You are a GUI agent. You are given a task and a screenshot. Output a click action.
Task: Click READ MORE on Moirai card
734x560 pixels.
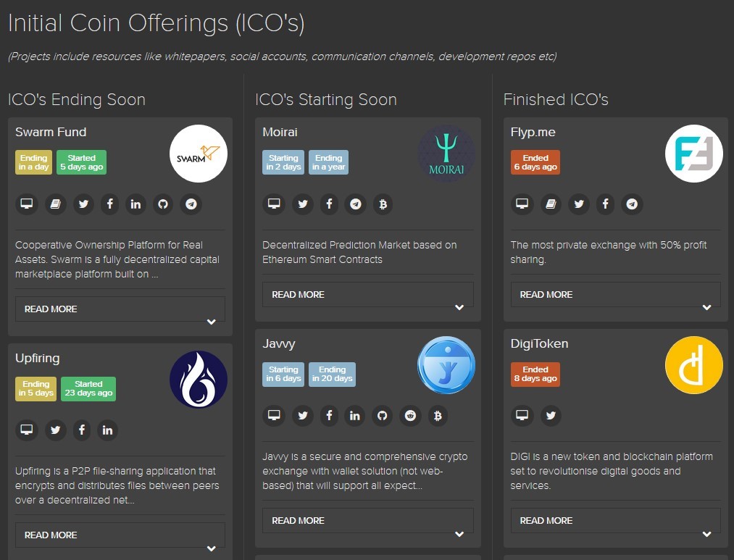[368, 294]
